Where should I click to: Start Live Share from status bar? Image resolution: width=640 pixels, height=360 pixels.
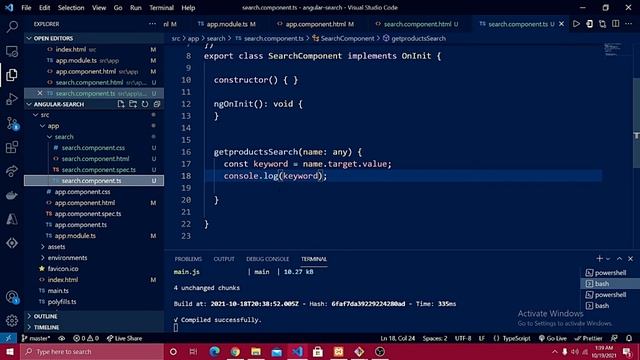point(124,338)
